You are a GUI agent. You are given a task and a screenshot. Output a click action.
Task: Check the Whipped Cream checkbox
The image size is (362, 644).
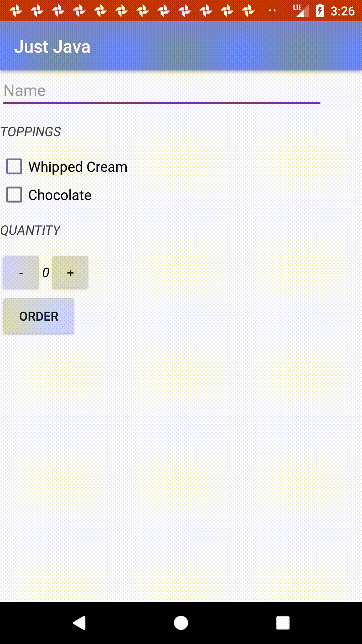coord(14,167)
